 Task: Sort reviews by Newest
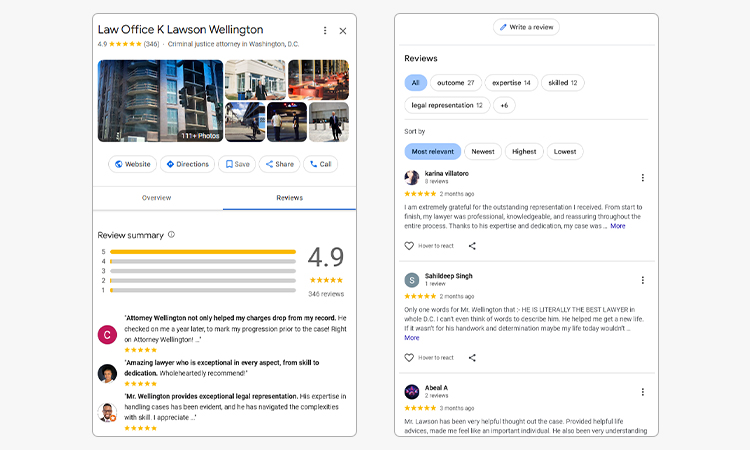[x=483, y=152]
